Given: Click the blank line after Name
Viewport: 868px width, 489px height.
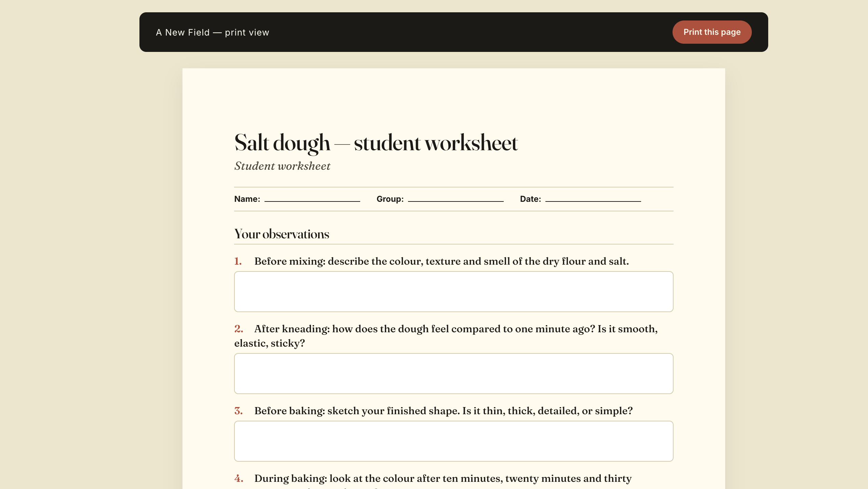Looking at the screenshot, I should pos(312,199).
